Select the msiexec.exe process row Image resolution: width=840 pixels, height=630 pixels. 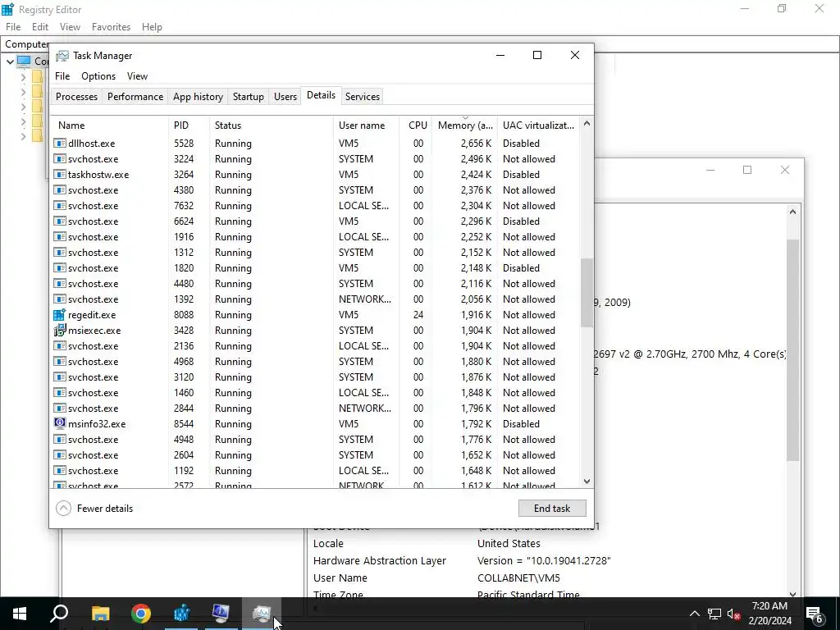(x=316, y=331)
